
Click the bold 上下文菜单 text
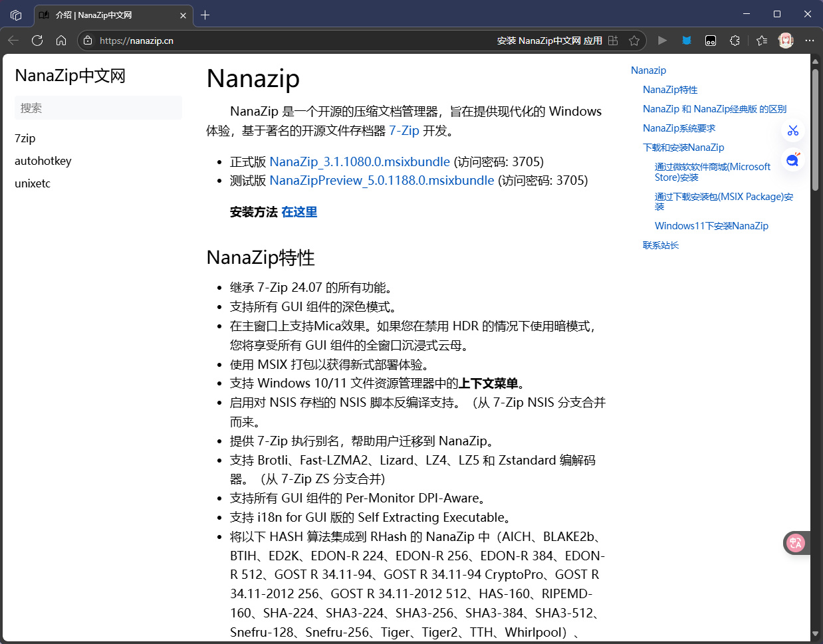pyautogui.click(x=489, y=383)
